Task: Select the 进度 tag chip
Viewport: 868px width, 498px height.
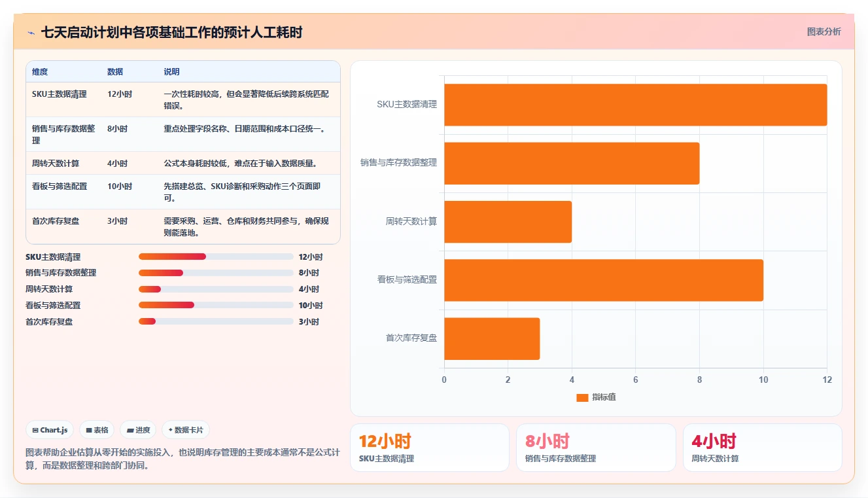Action: tap(138, 430)
